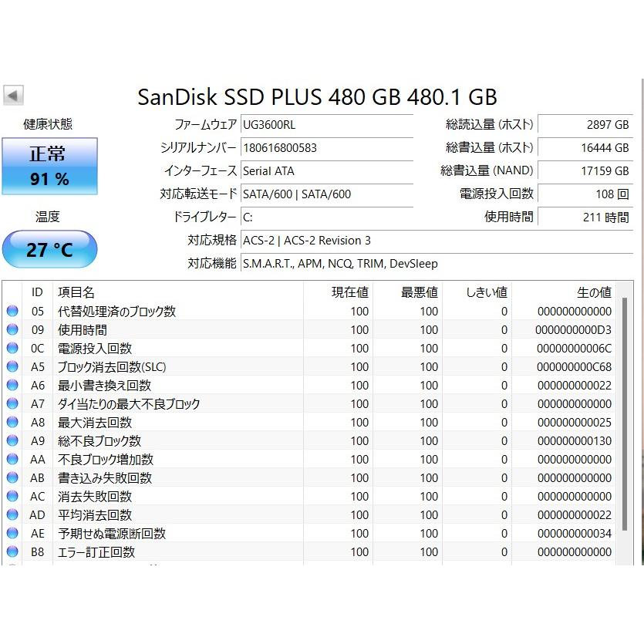Select the row 平均消去回数
Image resolution: width=644 pixels, height=644 pixels.
pos(309,514)
